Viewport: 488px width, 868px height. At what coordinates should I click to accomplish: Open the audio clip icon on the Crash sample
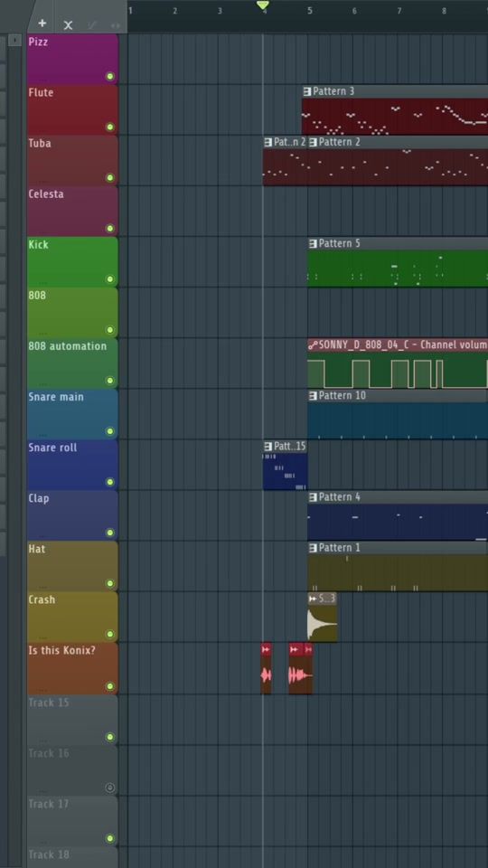[313, 599]
